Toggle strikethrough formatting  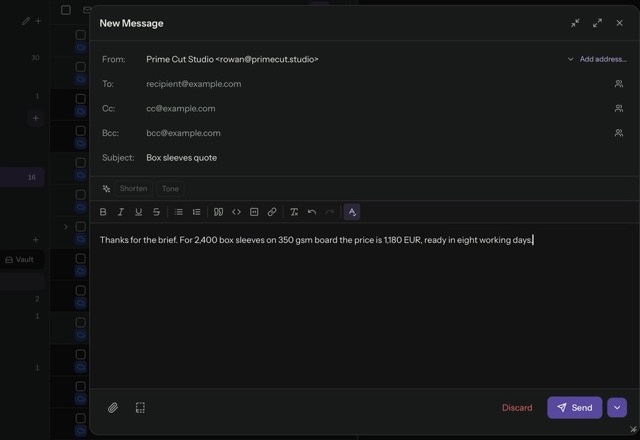click(x=156, y=212)
